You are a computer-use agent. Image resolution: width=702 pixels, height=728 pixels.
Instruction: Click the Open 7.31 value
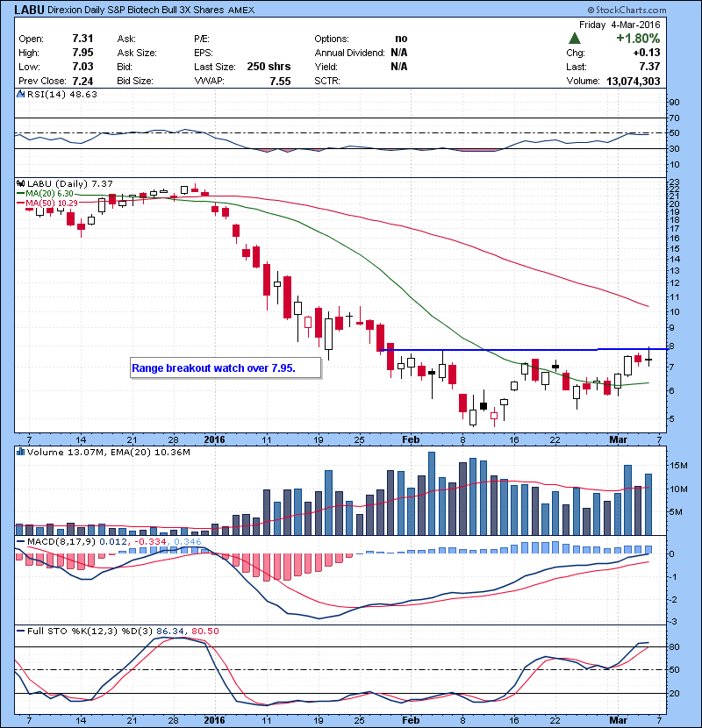[x=82, y=39]
